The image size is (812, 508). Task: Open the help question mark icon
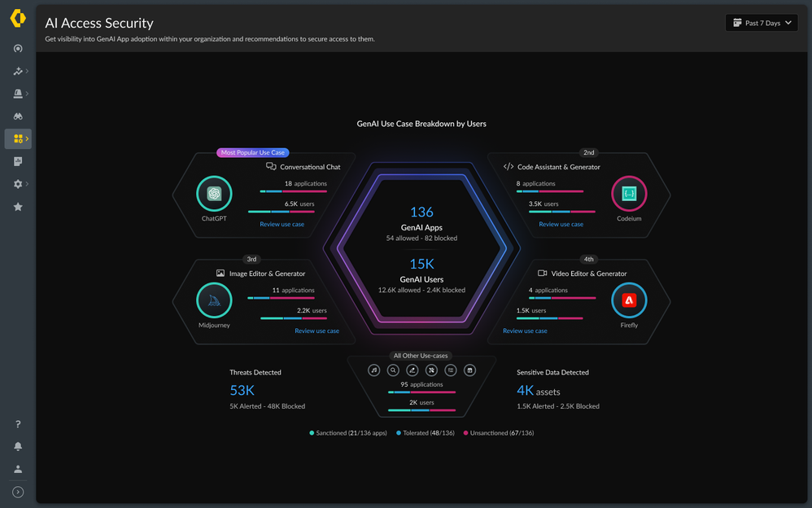click(x=18, y=424)
